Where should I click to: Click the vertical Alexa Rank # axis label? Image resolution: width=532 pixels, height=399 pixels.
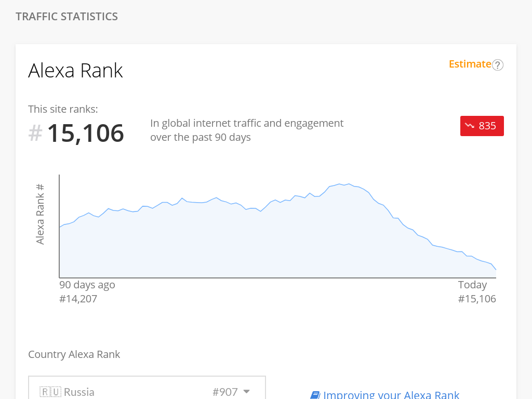pyautogui.click(x=40, y=214)
